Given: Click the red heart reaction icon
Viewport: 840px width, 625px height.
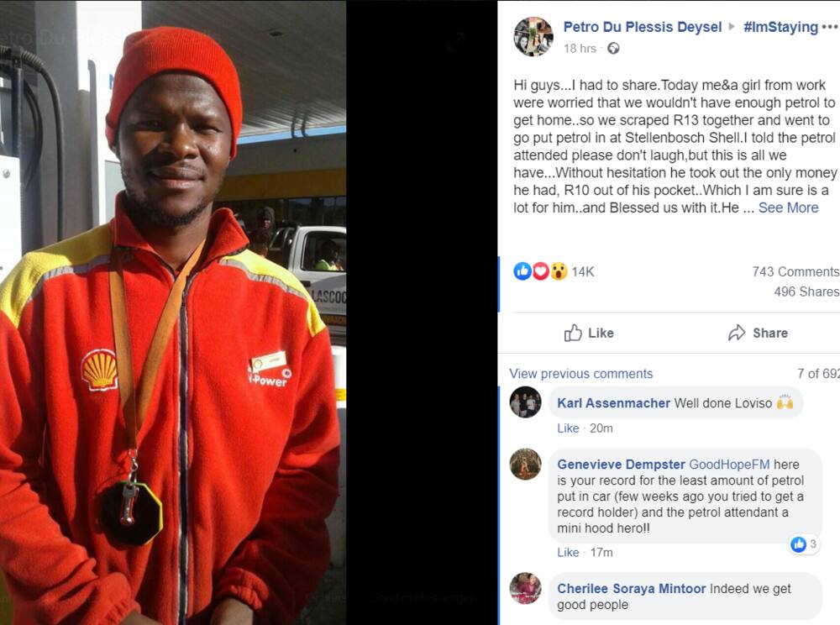Looking at the screenshot, I should [x=540, y=271].
